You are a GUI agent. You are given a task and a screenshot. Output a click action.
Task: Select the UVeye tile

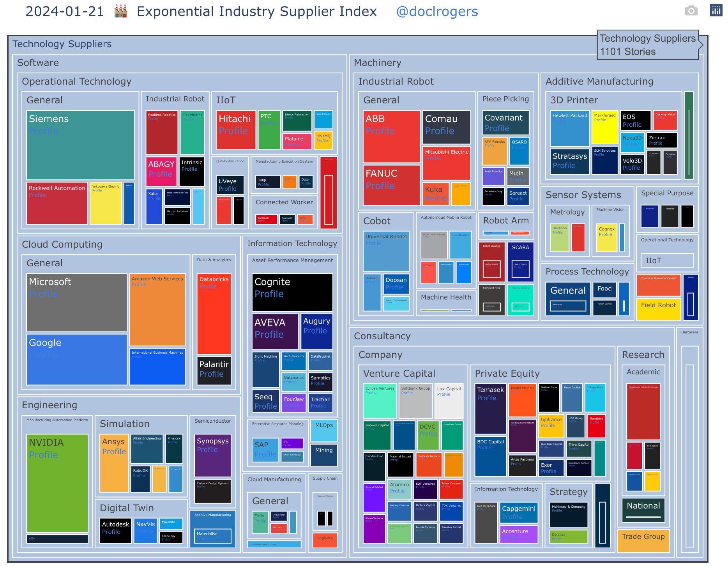coord(230,185)
